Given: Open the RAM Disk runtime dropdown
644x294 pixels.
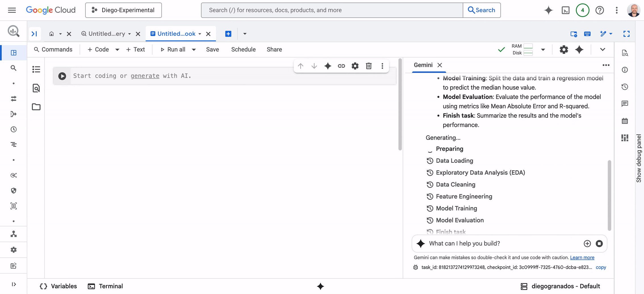Looking at the screenshot, I should tap(543, 50).
